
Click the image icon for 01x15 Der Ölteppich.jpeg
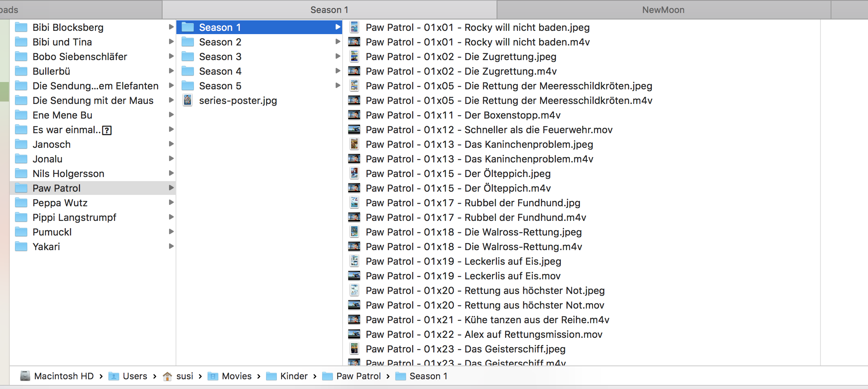[354, 173]
